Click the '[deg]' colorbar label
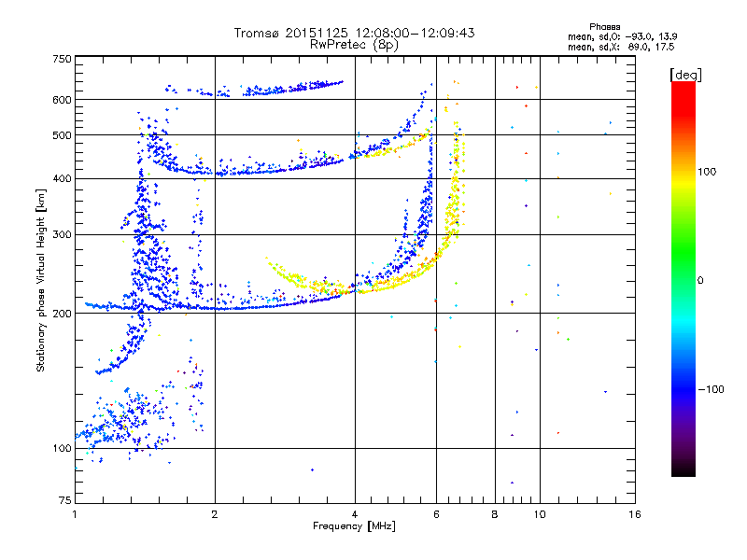The image size is (747, 560). [x=685, y=75]
